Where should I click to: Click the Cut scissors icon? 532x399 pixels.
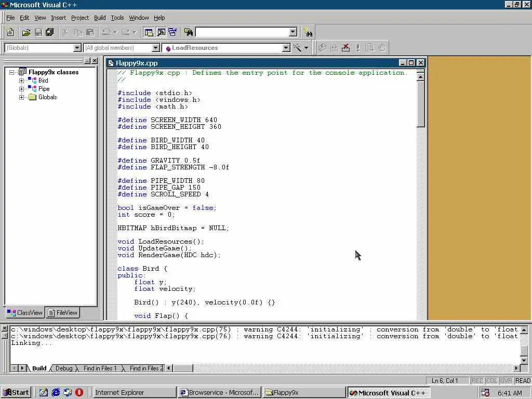point(65,32)
